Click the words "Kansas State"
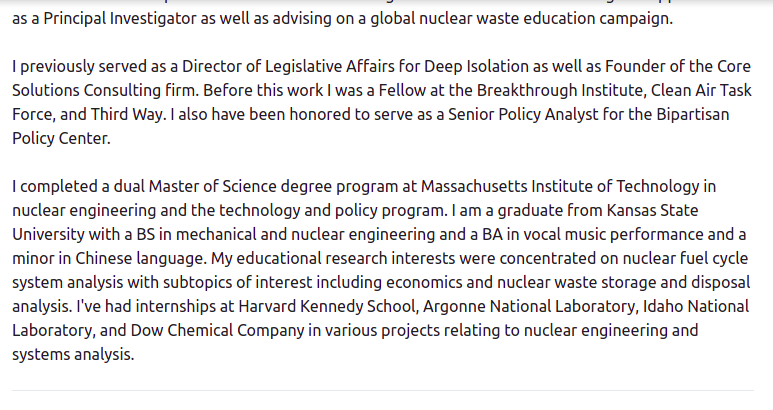The height and width of the screenshot is (410, 773). (x=652, y=210)
